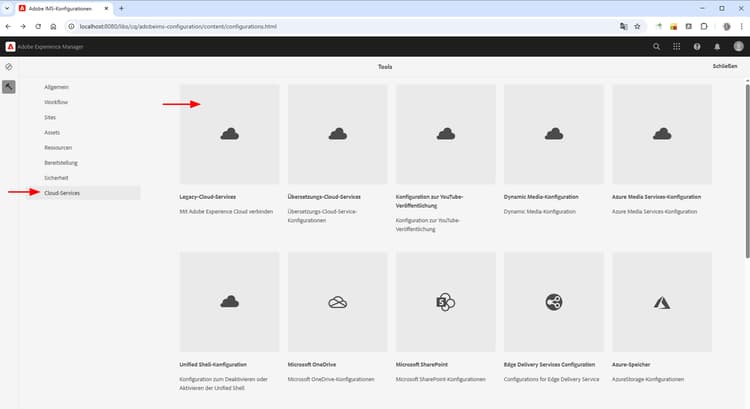Screen dimensions: 750x409
Task: Expand the tab search dropdown arrow
Action: pyautogui.click(x=7, y=8)
